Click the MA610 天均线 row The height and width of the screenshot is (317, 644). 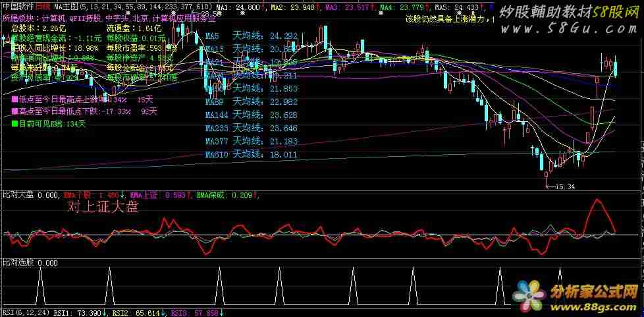click(x=251, y=155)
